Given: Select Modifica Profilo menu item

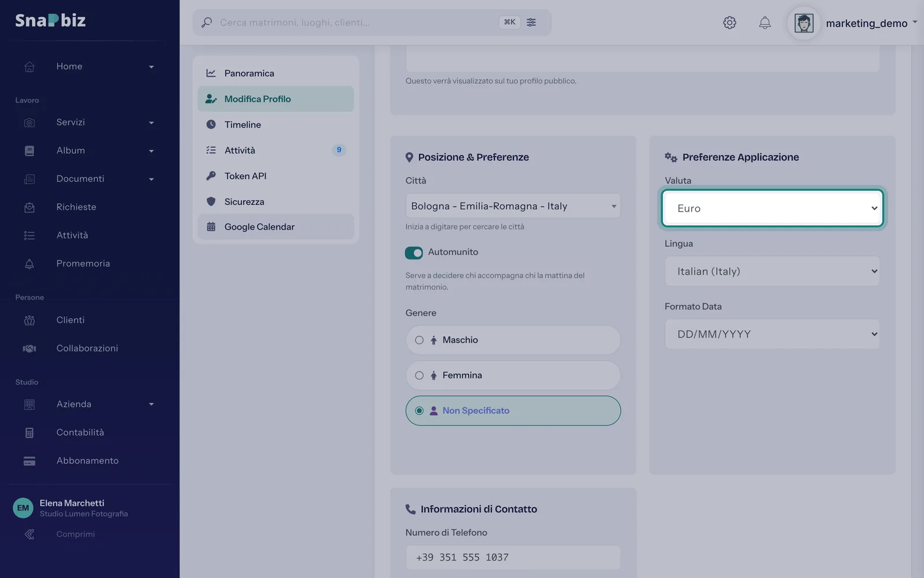Looking at the screenshot, I should [275, 99].
